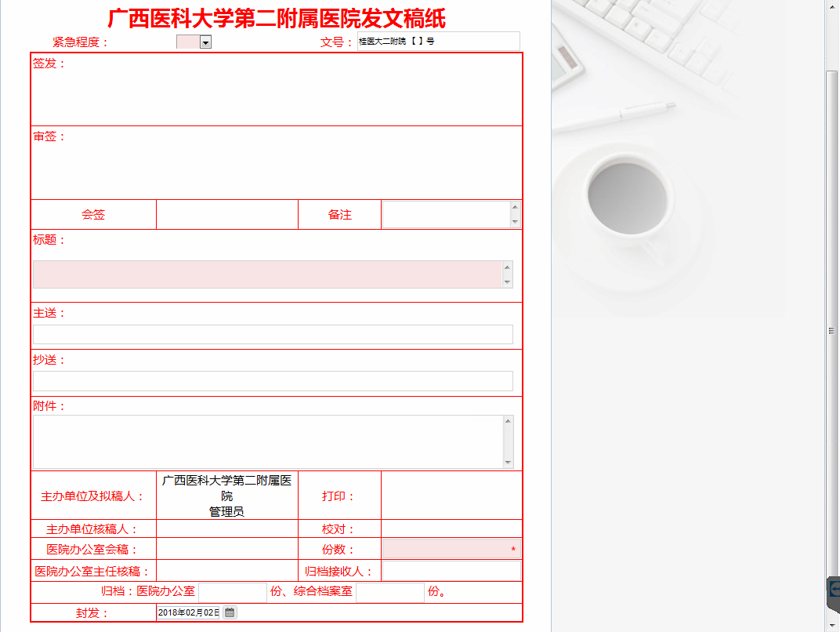
Task: Click the 文号 input field
Action: [438, 42]
